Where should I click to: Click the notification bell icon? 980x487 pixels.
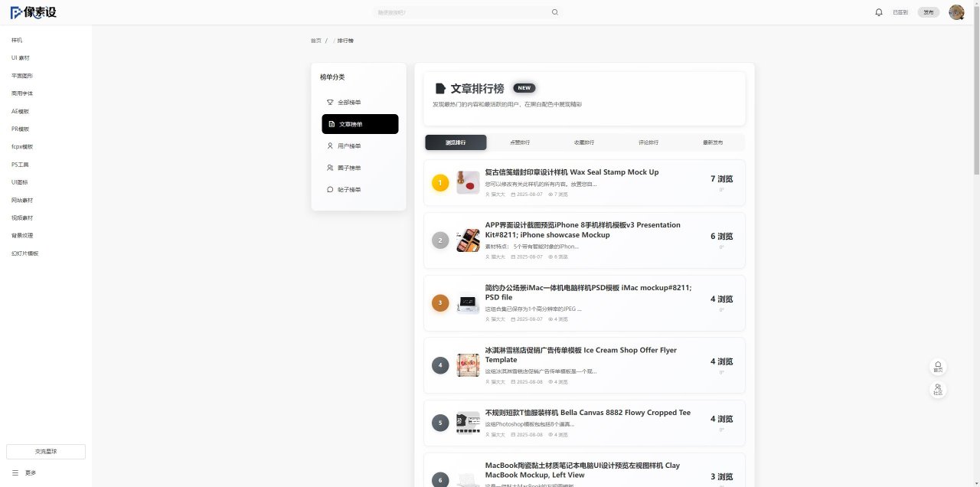[879, 12]
